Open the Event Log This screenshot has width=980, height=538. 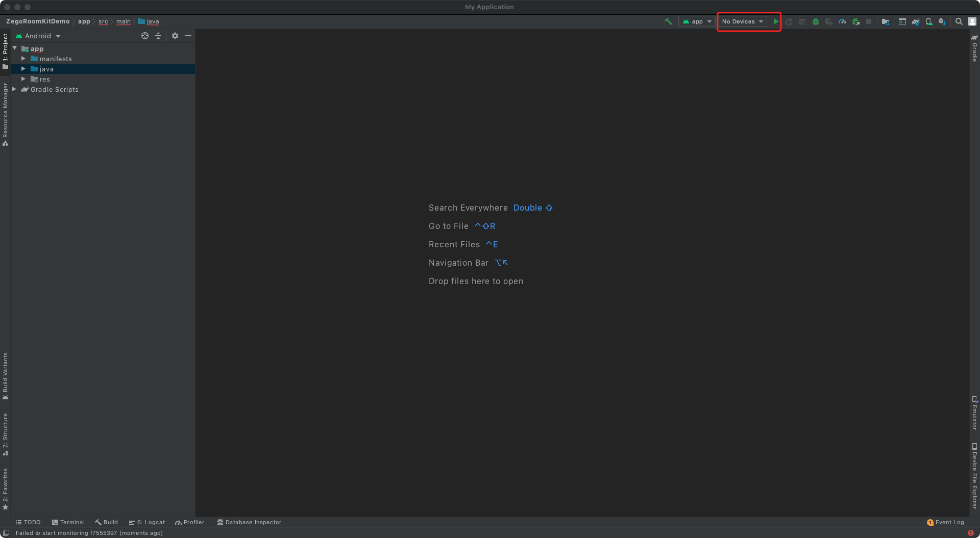point(946,522)
